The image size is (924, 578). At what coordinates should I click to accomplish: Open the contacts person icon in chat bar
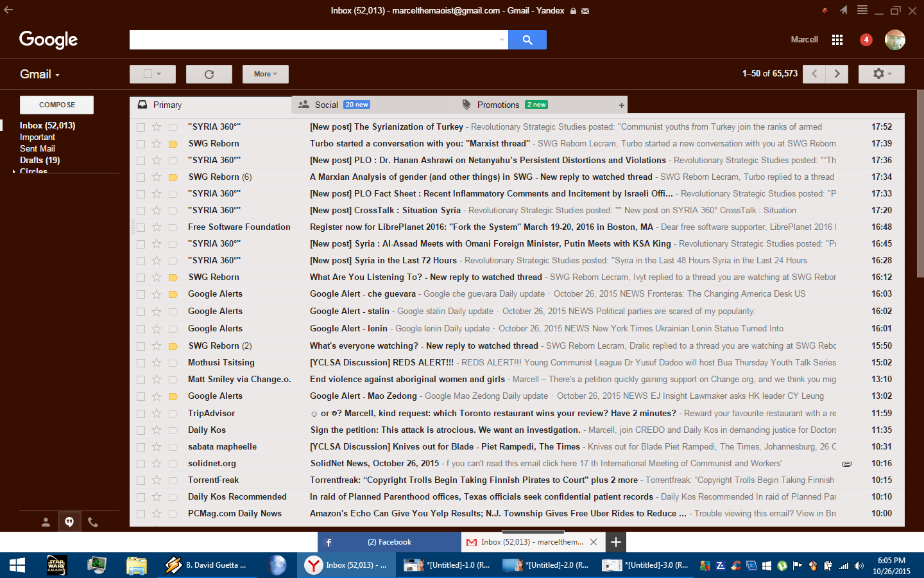coord(46,522)
